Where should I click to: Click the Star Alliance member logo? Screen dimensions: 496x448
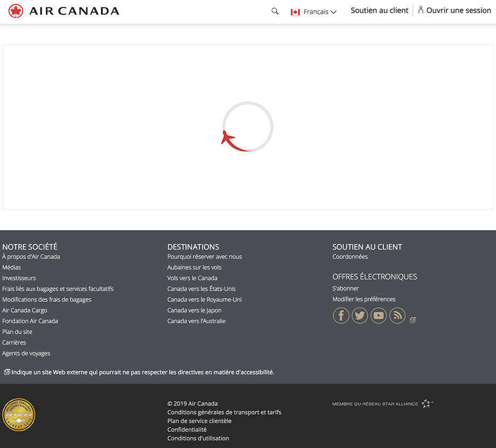click(x=382, y=404)
